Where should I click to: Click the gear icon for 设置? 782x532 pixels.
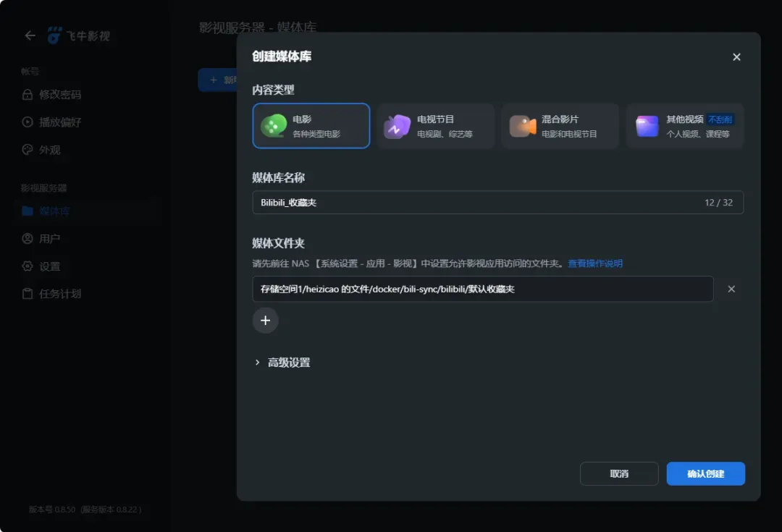pyautogui.click(x=28, y=266)
